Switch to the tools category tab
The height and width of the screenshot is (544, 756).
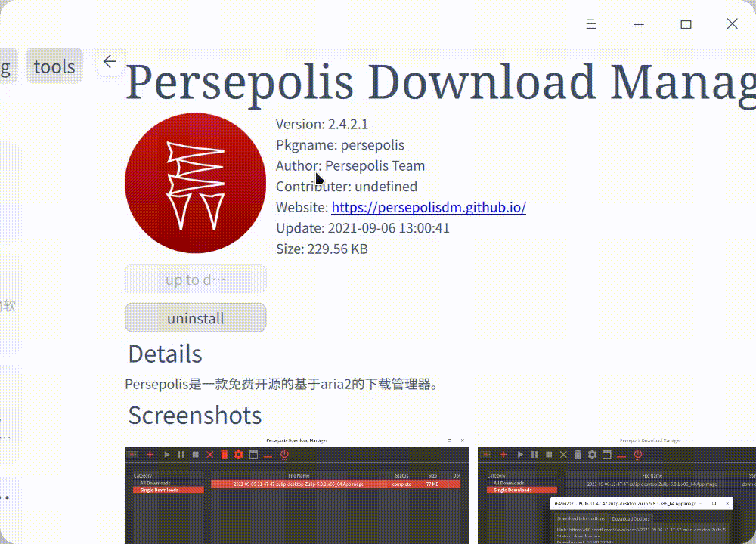coord(54,66)
